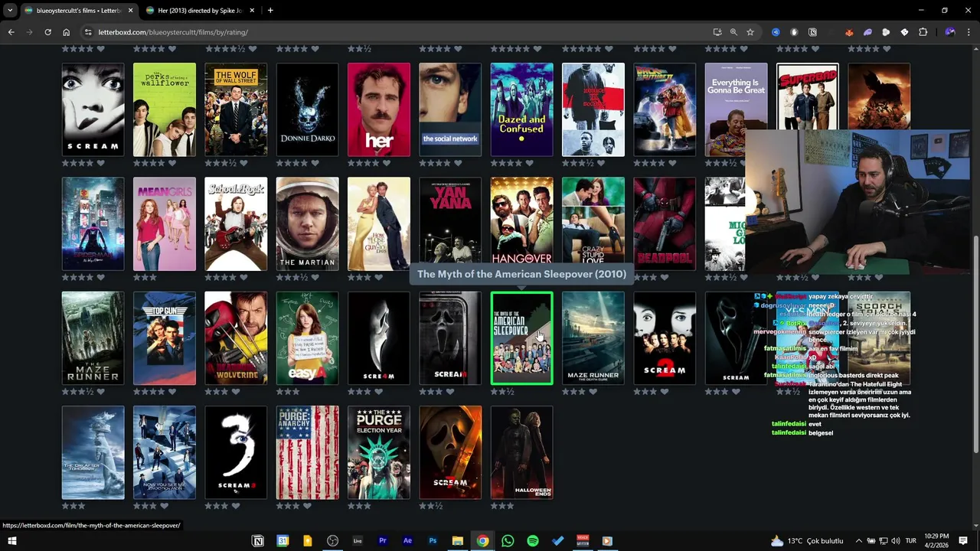
Task: Open the notification center icon
Action: point(963,541)
